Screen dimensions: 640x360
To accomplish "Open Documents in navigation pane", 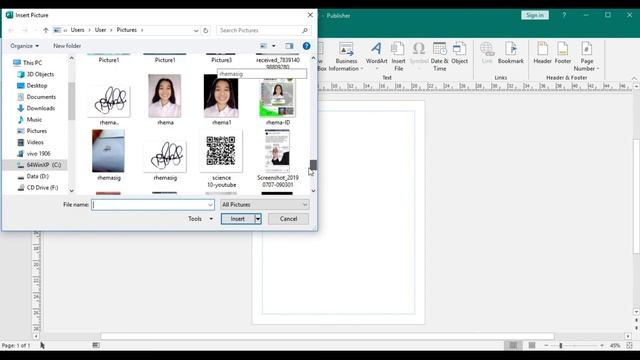I will pos(41,97).
